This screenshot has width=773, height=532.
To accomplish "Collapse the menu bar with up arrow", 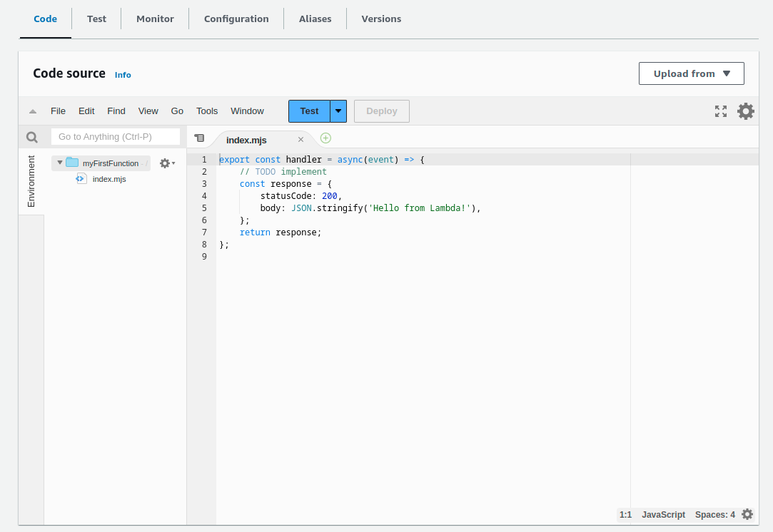I will (33, 111).
